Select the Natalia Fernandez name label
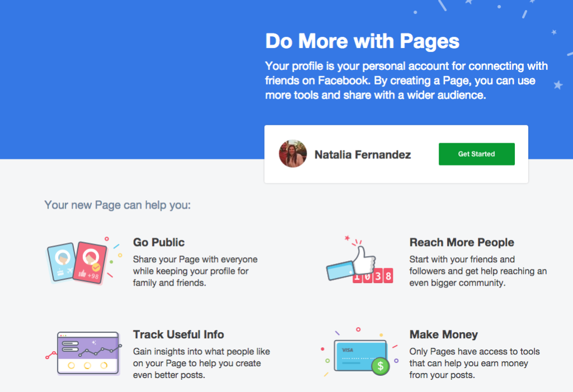The image size is (573, 392). 362,155
